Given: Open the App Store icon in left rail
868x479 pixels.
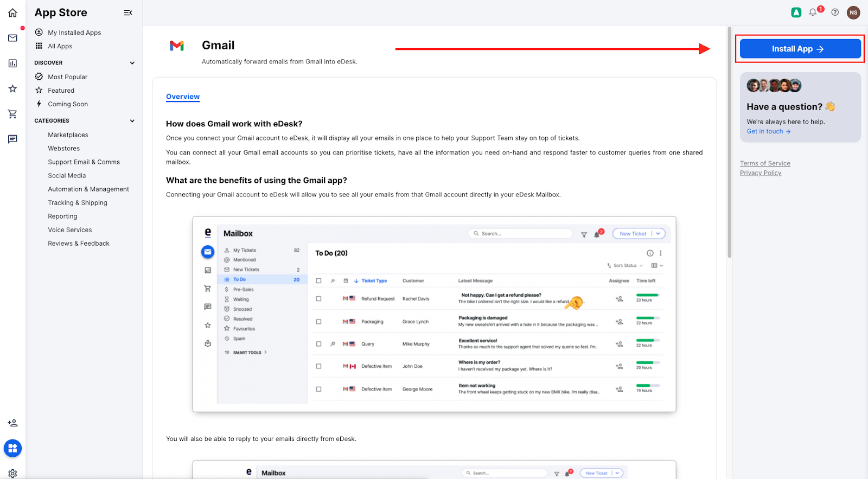Looking at the screenshot, I should click(x=12, y=448).
